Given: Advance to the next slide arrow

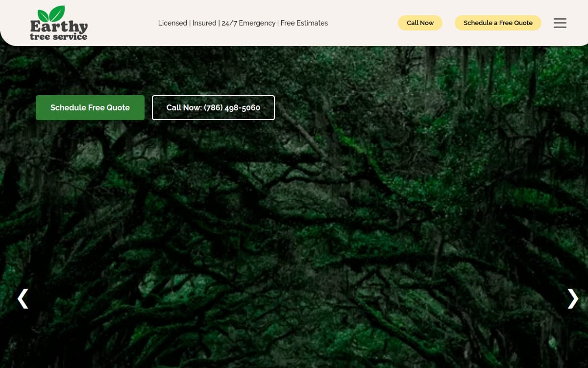Looking at the screenshot, I should pos(572,298).
